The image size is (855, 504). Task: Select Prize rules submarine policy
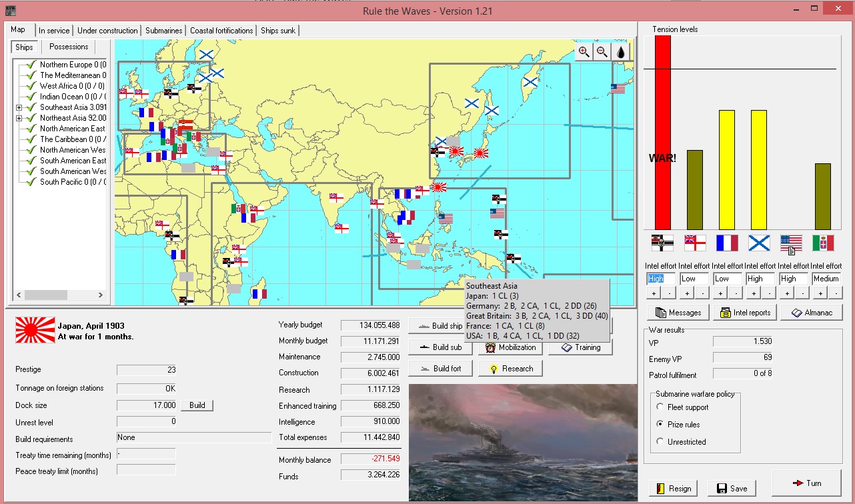click(x=660, y=424)
